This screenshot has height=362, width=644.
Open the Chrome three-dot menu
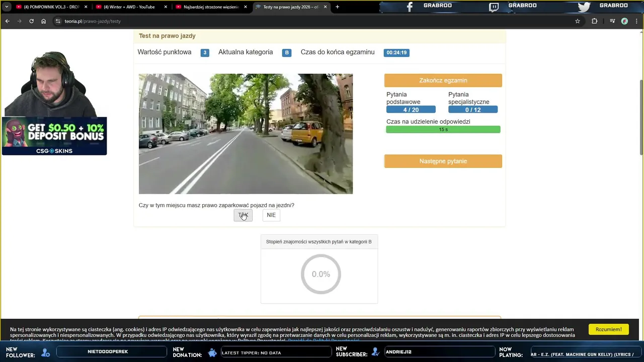coord(636,21)
